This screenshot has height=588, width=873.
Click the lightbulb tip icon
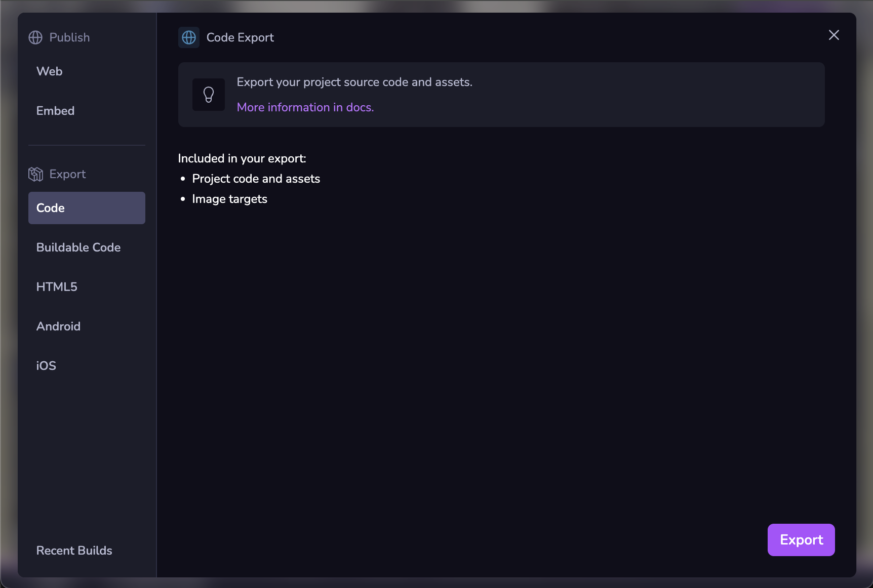(x=209, y=95)
